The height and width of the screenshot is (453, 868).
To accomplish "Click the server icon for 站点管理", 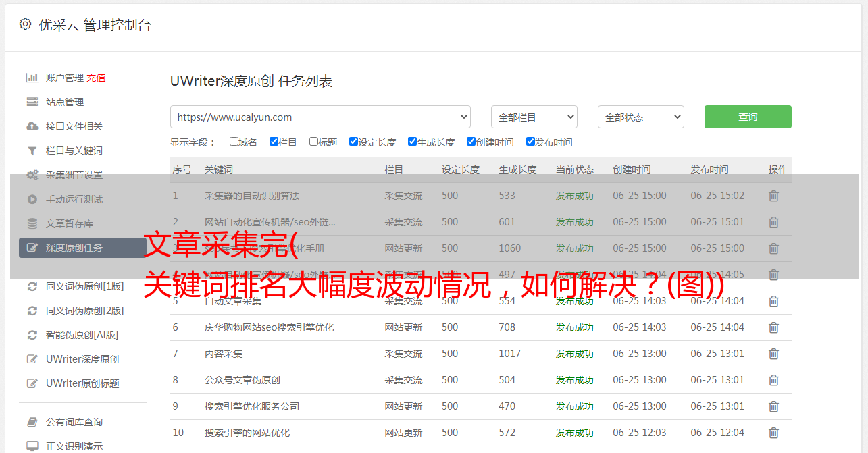I will (32, 102).
